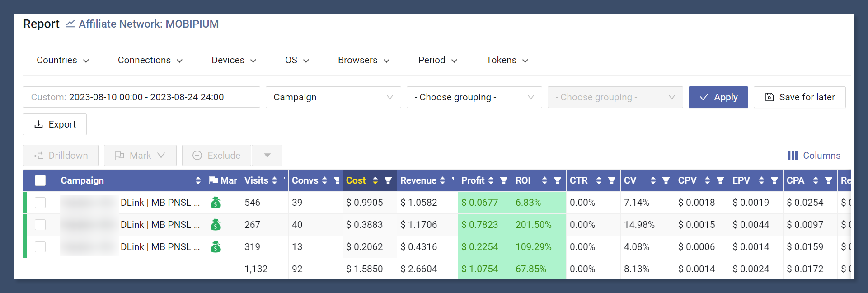Click the Export button
Viewport: 868px width, 293px height.
coord(55,124)
